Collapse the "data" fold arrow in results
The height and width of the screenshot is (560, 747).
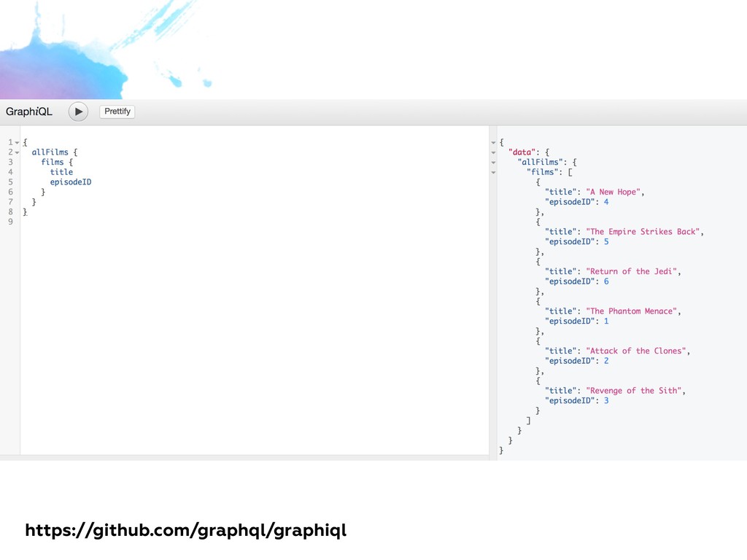coord(494,153)
